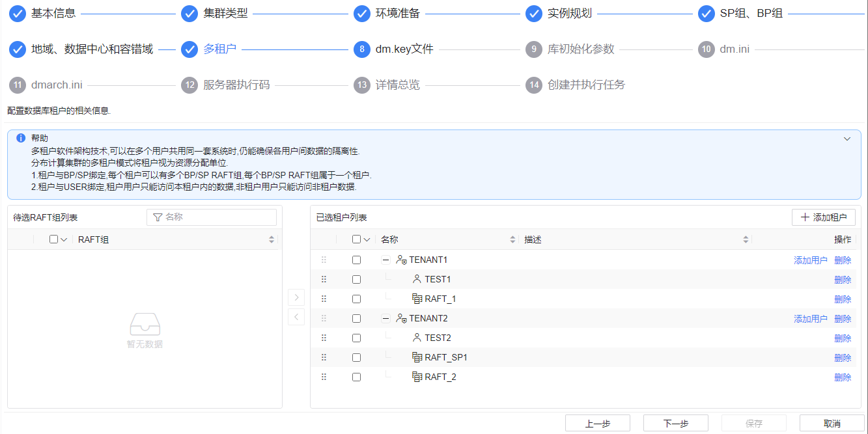868x434 pixels.
Task: Open selection dropdown in tenant list header
Action: [367, 239]
